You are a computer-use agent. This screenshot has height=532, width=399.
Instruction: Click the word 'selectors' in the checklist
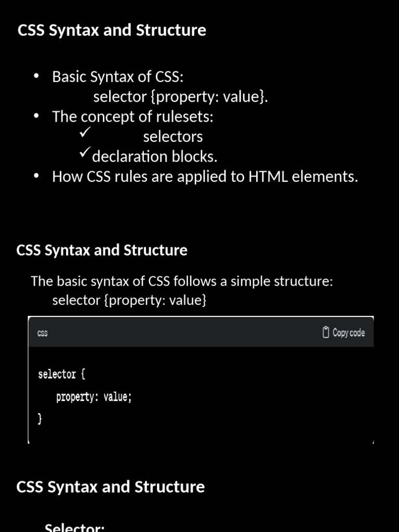click(x=173, y=137)
